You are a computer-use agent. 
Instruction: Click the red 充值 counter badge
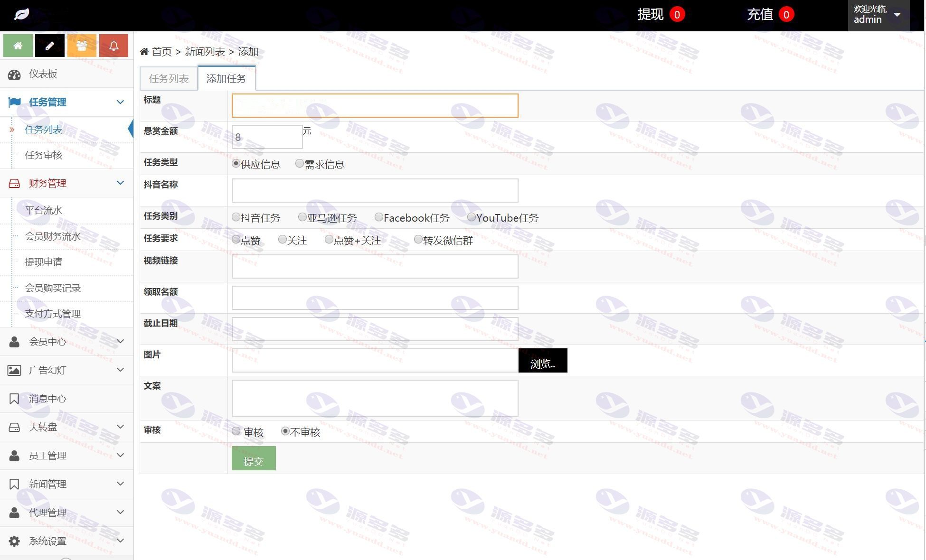[786, 14]
